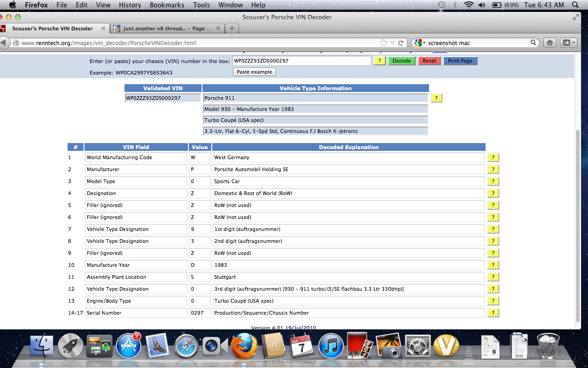Open Launchpad rocket icon in dock
The height and width of the screenshot is (368, 588).
71,346
